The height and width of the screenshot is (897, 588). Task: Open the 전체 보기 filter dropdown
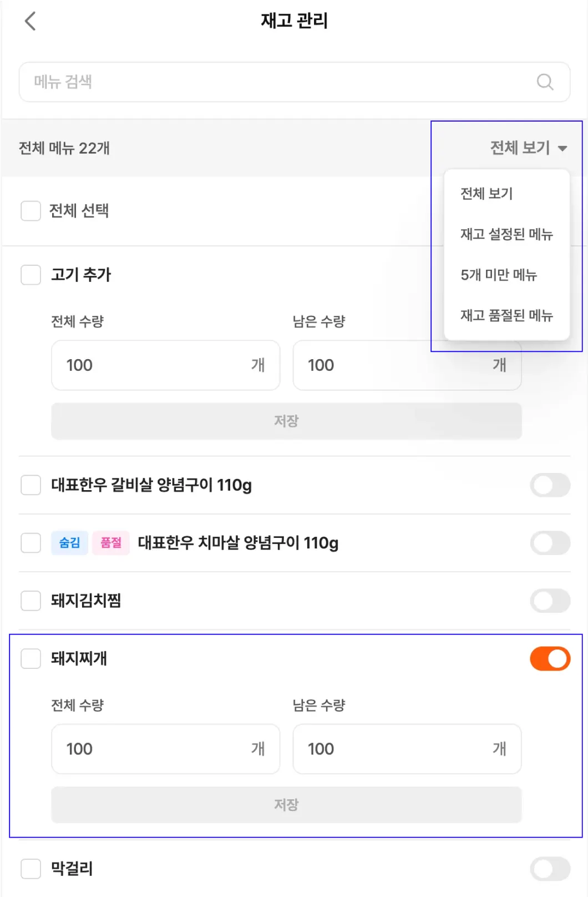pyautogui.click(x=528, y=148)
